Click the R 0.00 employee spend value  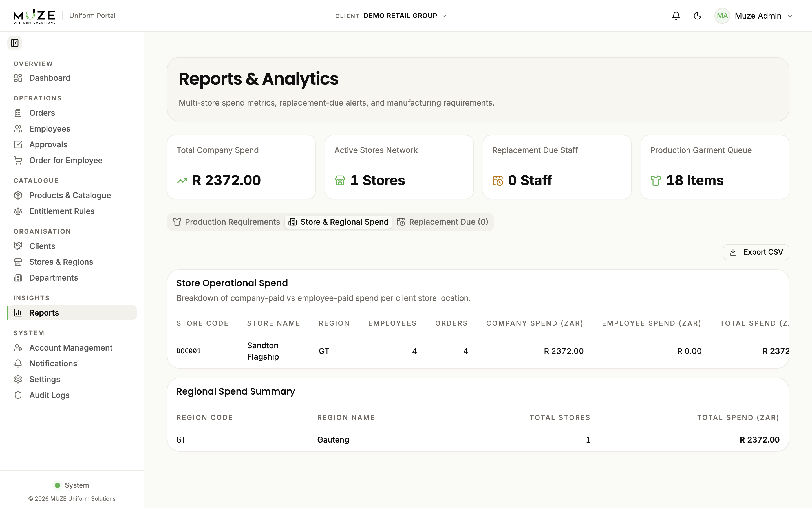click(689, 351)
